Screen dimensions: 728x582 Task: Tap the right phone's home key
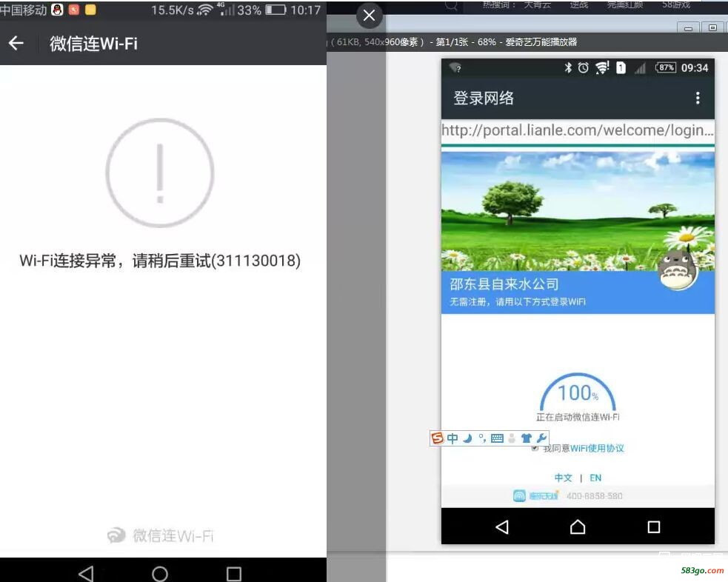tap(578, 526)
